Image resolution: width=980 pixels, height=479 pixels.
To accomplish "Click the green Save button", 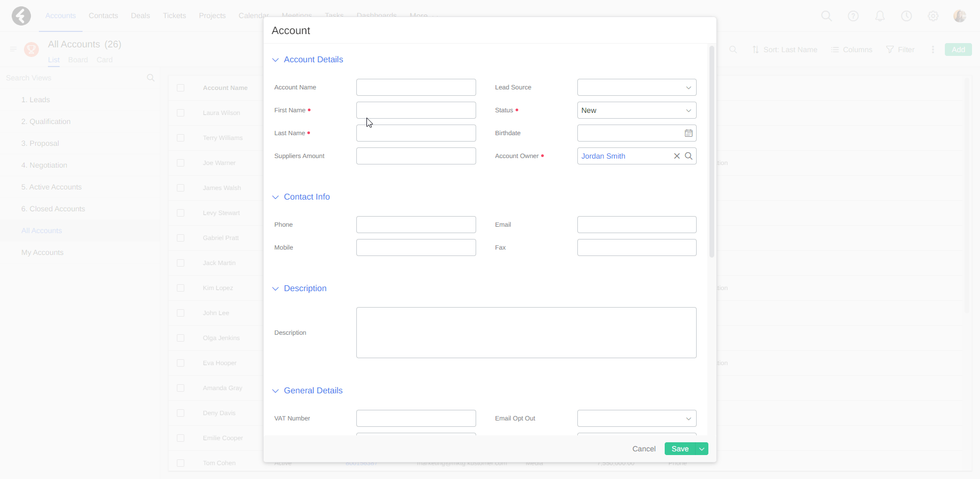I will (680, 449).
